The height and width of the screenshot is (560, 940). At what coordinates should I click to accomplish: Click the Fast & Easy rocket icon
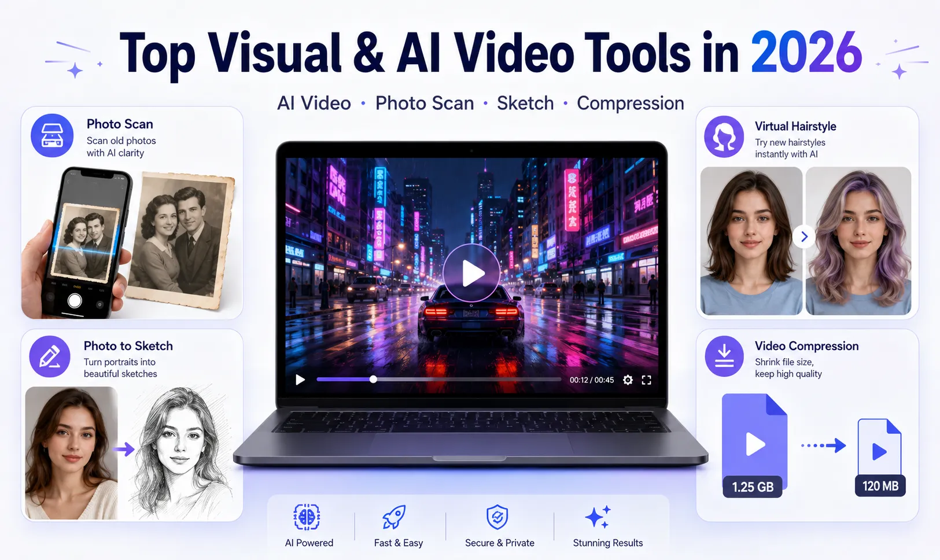click(x=394, y=517)
